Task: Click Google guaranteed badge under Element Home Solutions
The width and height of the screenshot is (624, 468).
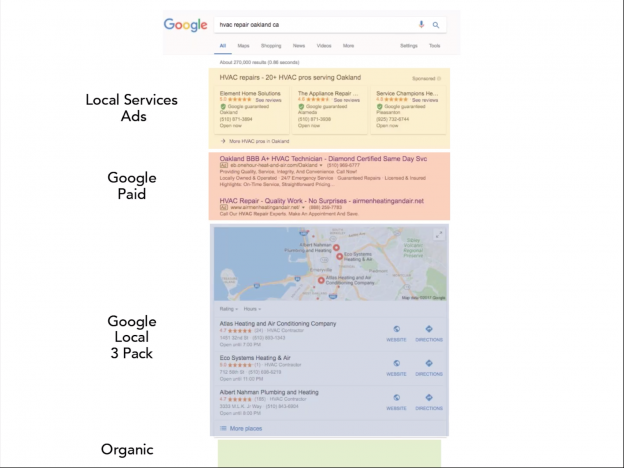Action: click(244, 107)
